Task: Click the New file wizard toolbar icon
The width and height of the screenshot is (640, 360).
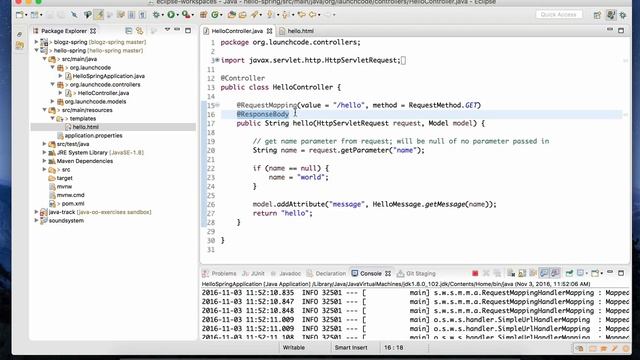Action: pyautogui.click(x=19, y=15)
